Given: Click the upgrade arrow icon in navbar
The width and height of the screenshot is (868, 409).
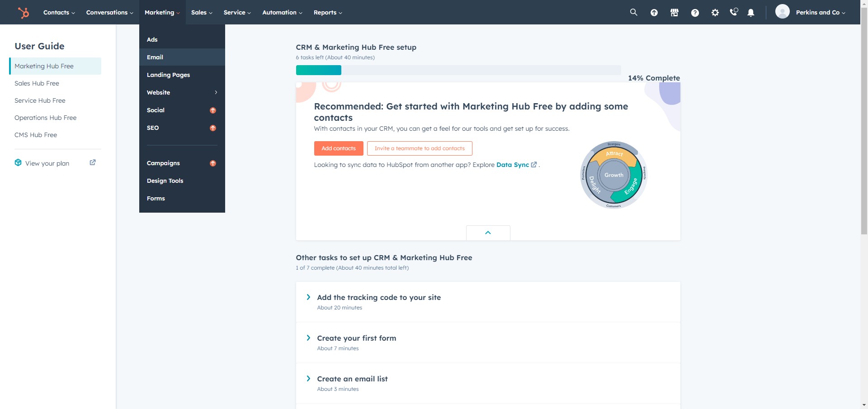Looking at the screenshot, I should click(x=654, y=13).
